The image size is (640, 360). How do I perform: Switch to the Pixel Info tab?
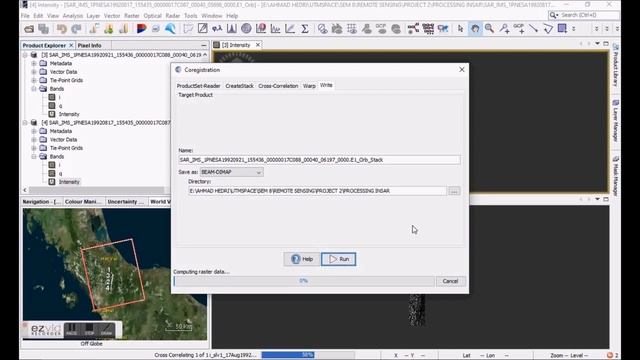(89, 45)
